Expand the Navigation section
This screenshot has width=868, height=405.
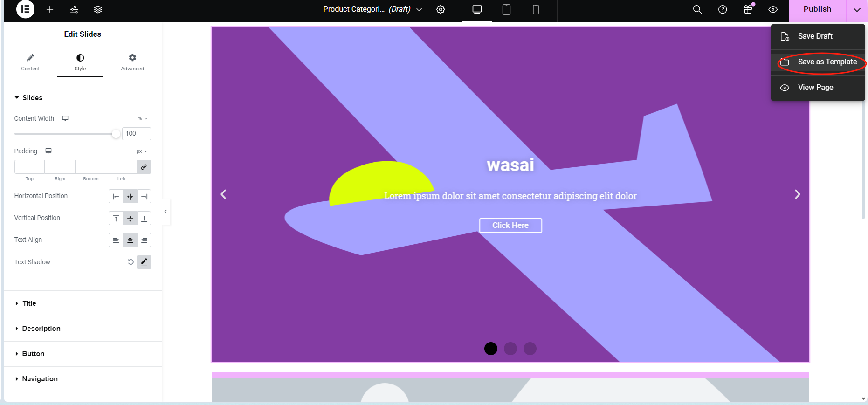83,379
